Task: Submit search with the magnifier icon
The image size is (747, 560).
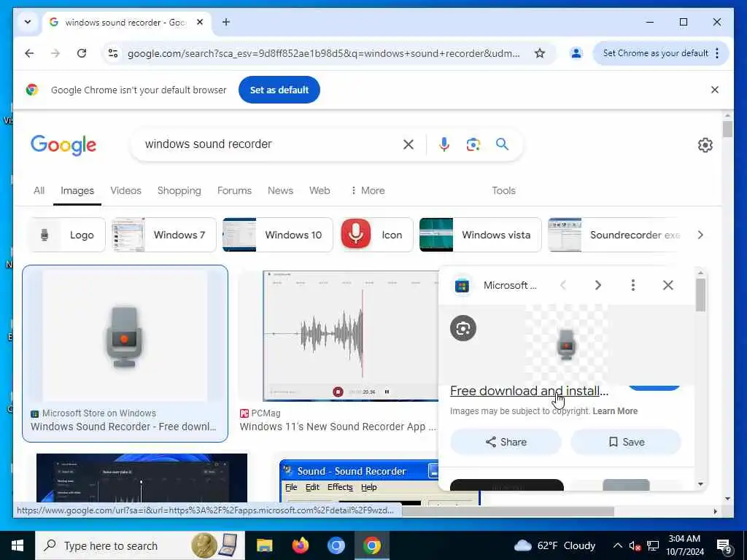Action: coord(502,144)
